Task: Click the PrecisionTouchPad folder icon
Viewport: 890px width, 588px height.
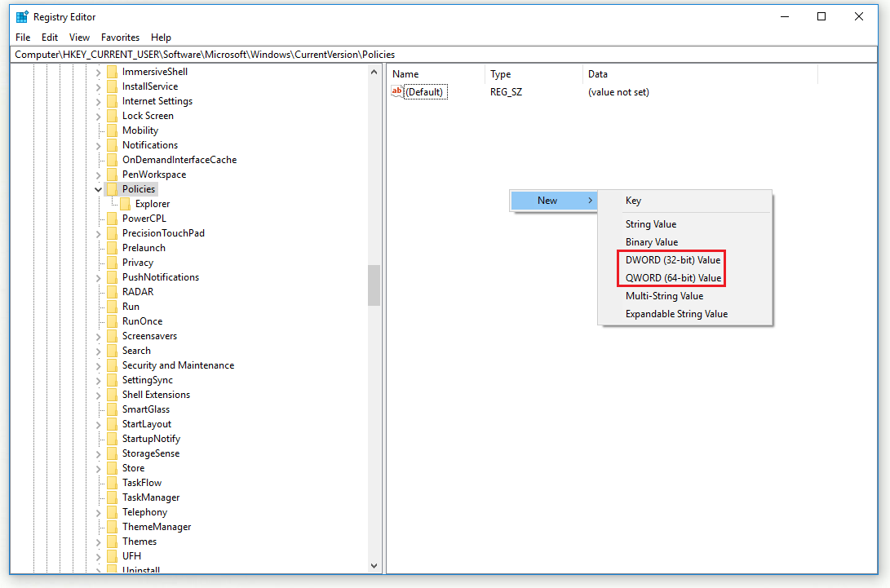Action: [112, 233]
